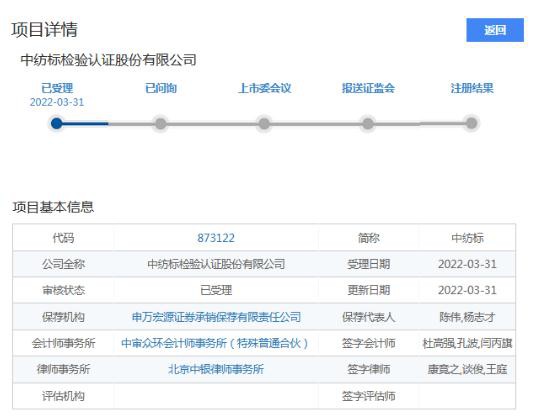Select the 已受理 stage label
Viewport: 538px width, 419px height.
point(57,88)
